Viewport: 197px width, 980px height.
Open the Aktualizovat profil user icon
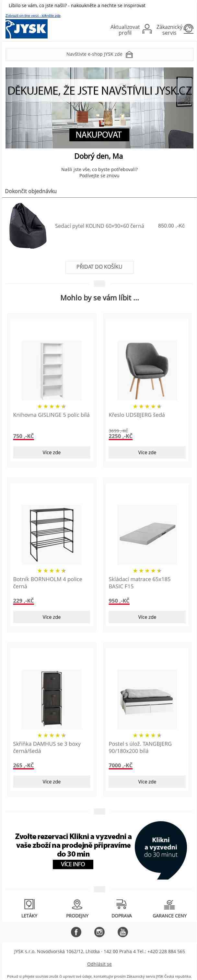(147, 29)
